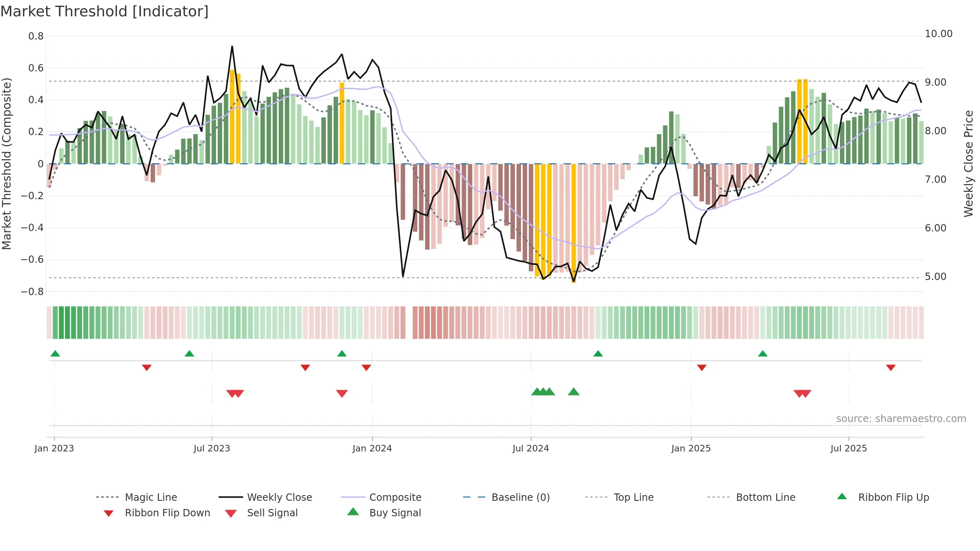This screenshot has width=980, height=551.
Task: Click the ribbon flip down marker just before Jan 2024
Action: (x=366, y=368)
